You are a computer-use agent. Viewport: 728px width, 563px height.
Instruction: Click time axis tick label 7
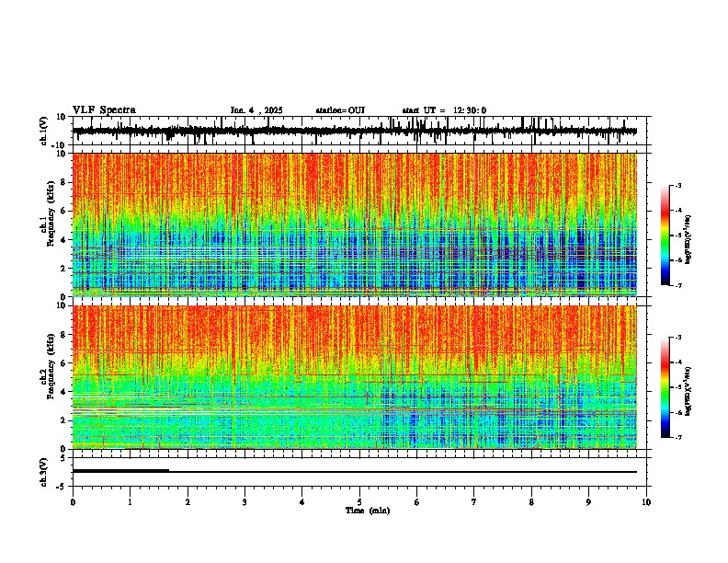pyautogui.click(x=474, y=502)
